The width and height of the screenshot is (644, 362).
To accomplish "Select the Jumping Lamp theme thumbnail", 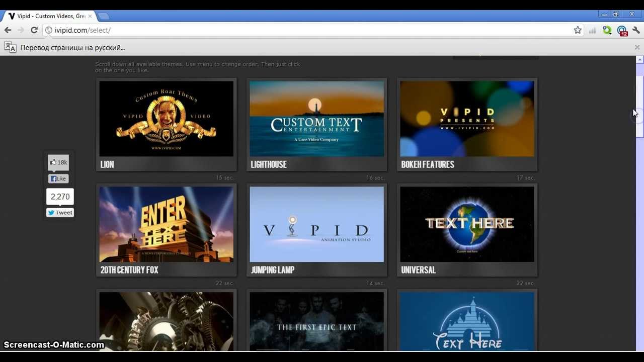I will click(x=316, y=224).
